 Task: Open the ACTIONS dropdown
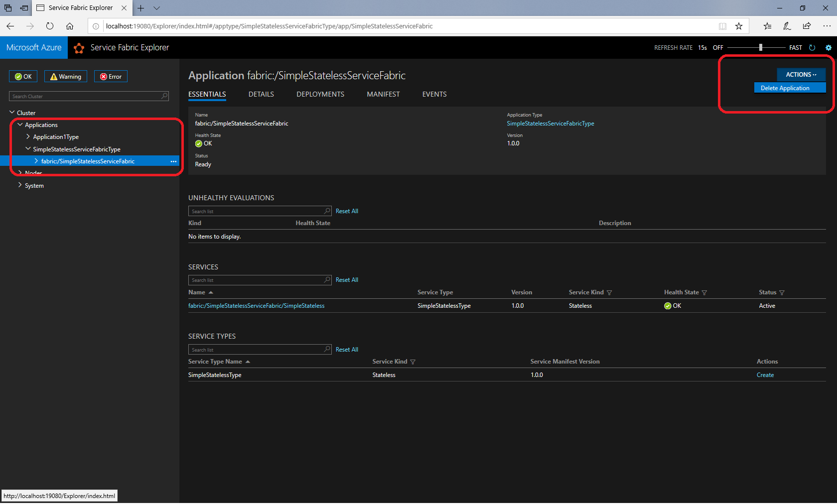pyautogui.click(x=801, y=75)
